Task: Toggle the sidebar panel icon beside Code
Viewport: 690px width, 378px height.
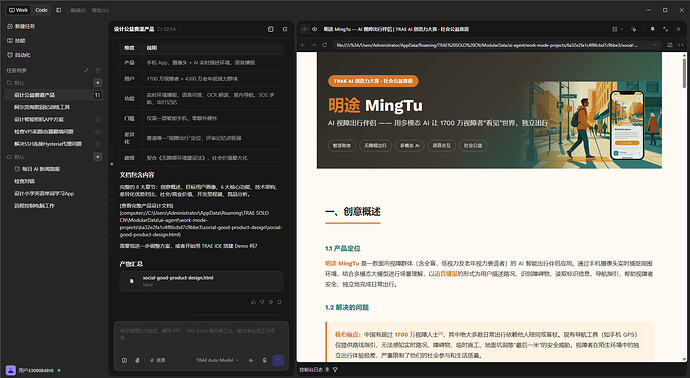Action: pos(59,10)
